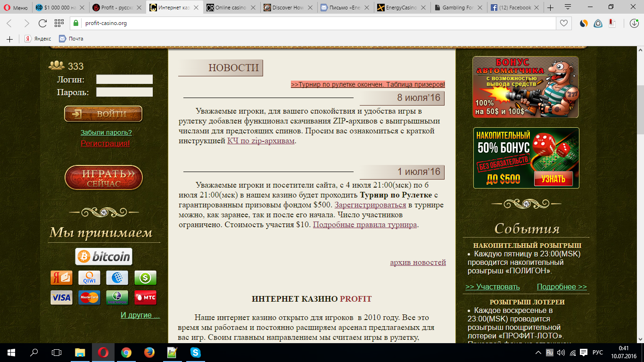
Task: Open 'Подробные правила турнира' link
Action: (365, 224)
